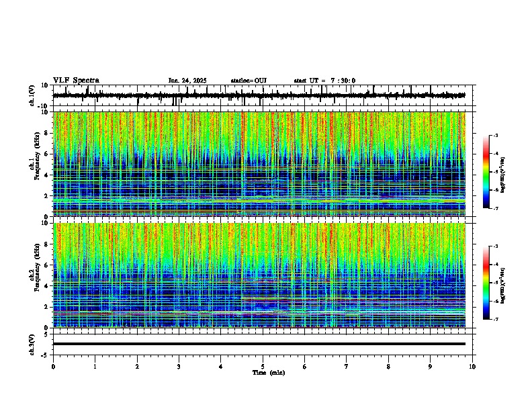Click the ch.1 colorbar log(PSD) unit label

(503, 175)
